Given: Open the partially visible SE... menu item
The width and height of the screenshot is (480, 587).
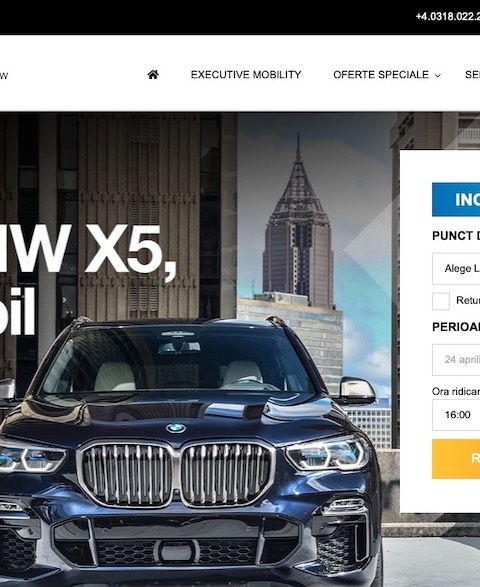Looking at the screenshot, I should point(473,75).
